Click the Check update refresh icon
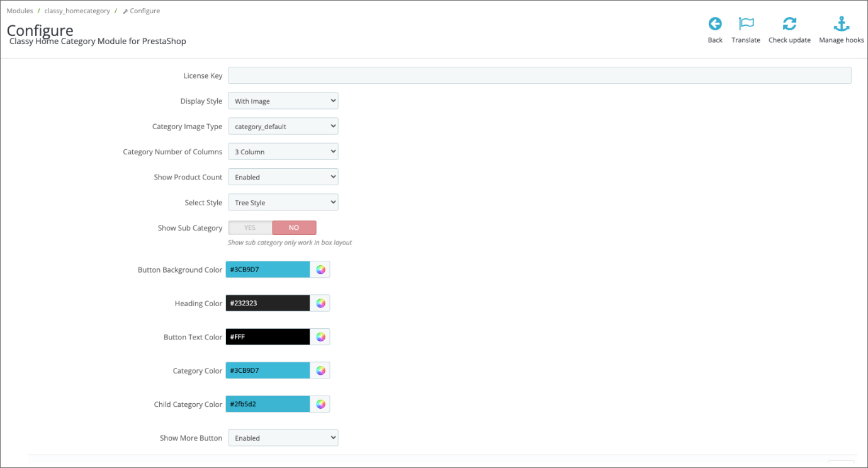The height and width of the screenshot is (468, 868). (x=789, y=24)
